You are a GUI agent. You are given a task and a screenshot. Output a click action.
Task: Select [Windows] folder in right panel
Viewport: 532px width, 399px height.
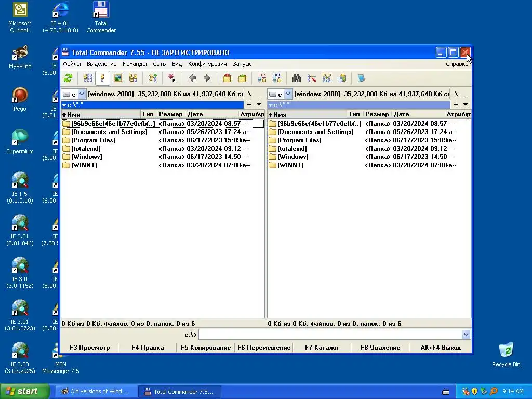(x=369, y=157)
